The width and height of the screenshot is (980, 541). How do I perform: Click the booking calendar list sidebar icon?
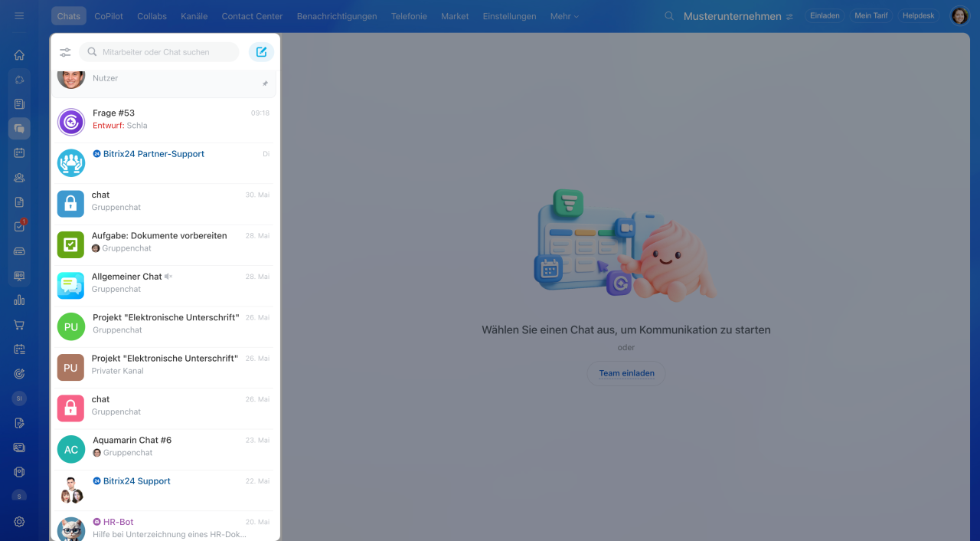point(19,349)
